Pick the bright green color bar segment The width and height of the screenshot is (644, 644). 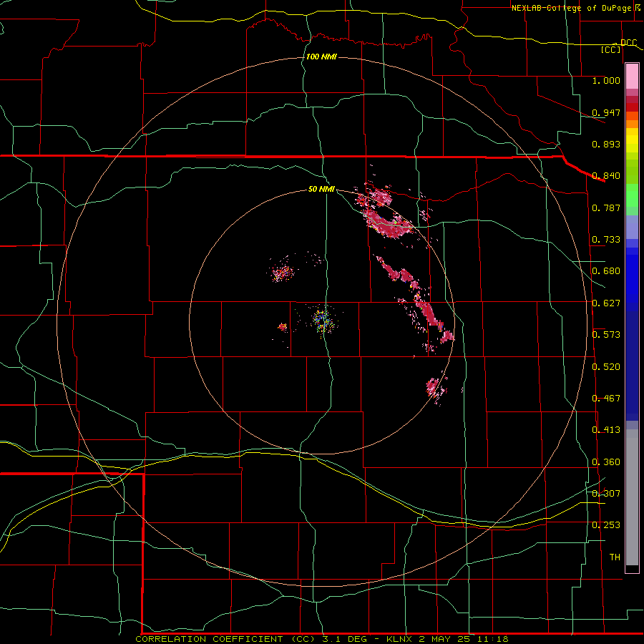pyautogui.click(x=632, y=195)
